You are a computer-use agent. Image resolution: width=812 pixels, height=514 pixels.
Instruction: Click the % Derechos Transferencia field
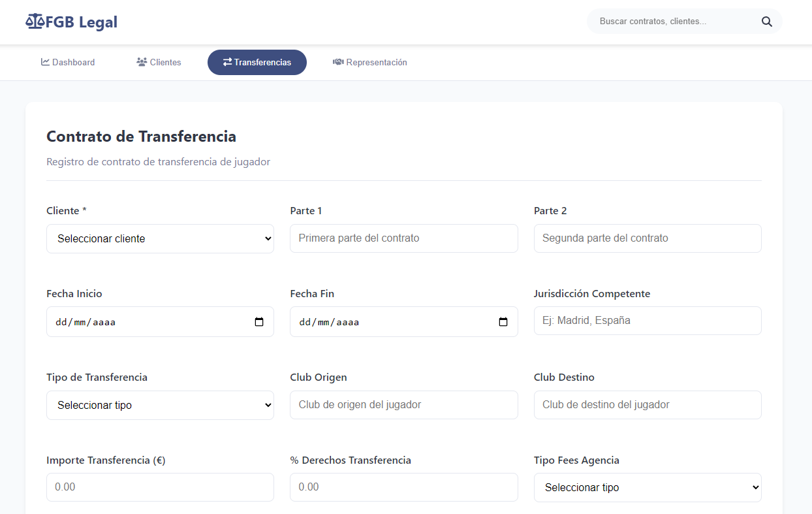click(x=403, y=487)
